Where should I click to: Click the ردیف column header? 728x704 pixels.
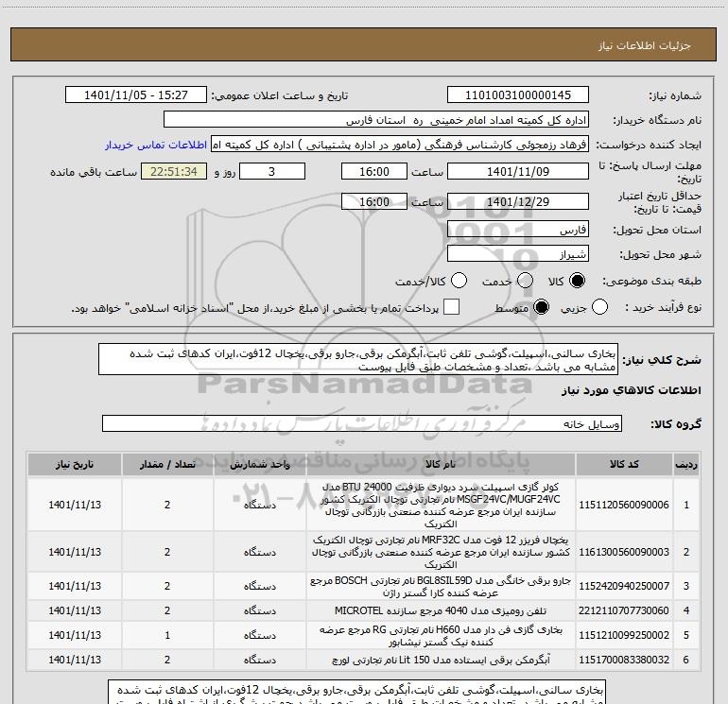(686, 465)
